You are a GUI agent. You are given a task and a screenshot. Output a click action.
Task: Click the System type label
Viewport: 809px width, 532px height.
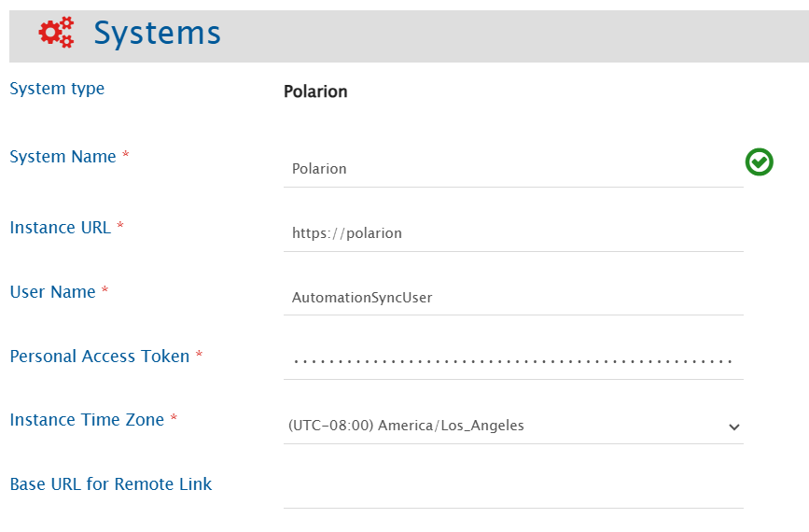click(x=57, y=89)
